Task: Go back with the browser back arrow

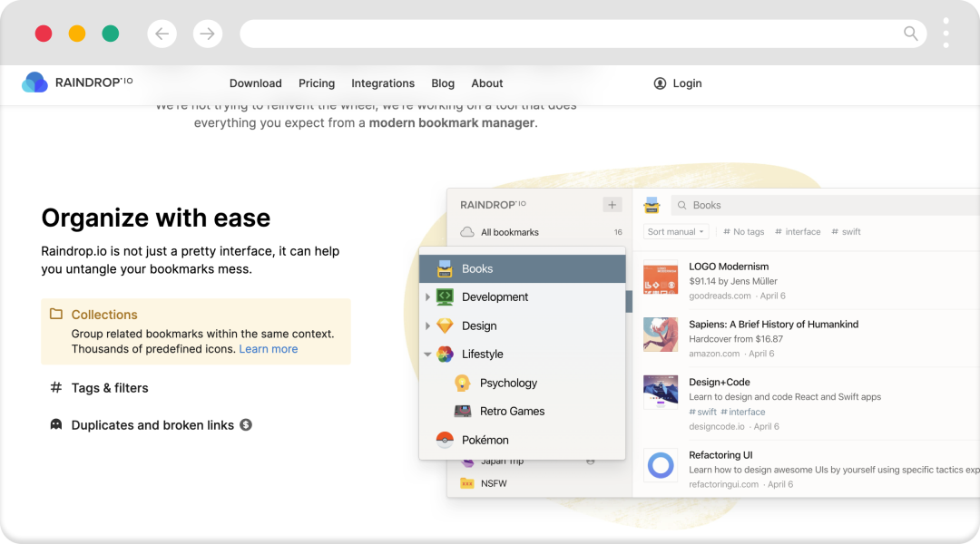Action: 162,34
